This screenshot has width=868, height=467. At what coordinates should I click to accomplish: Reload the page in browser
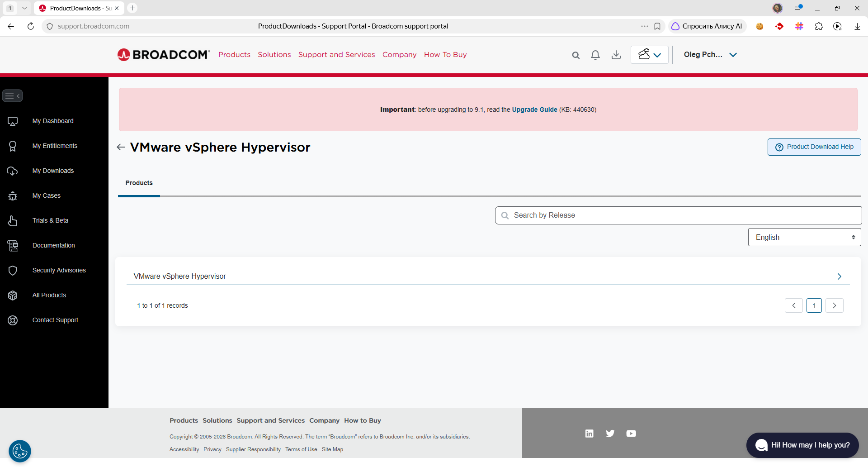31,26
